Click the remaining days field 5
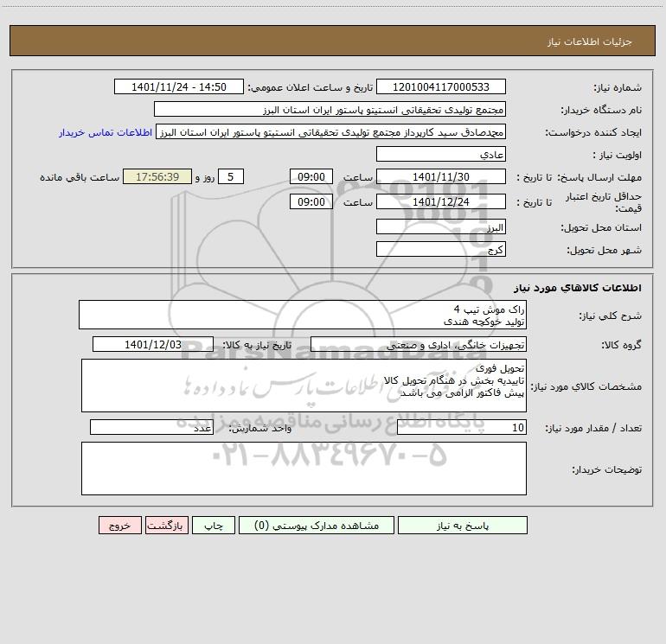 [x=231, y=176]
